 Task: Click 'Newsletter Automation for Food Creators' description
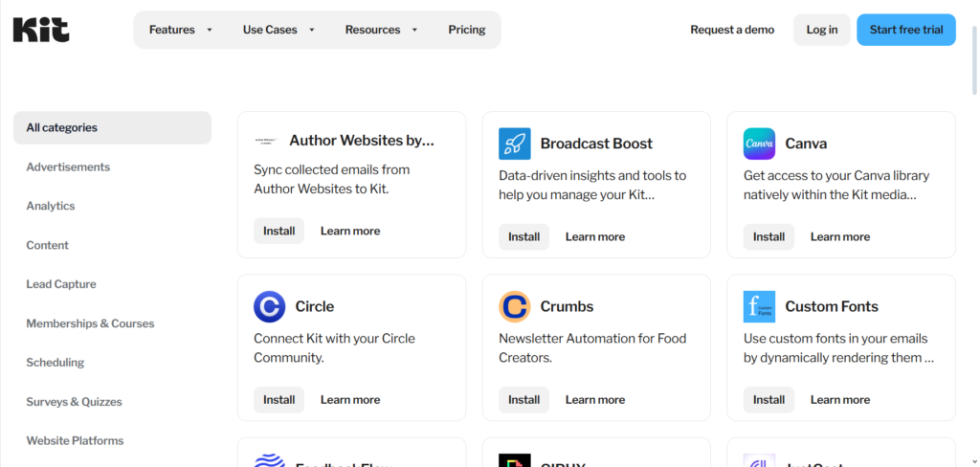(592, 348)
